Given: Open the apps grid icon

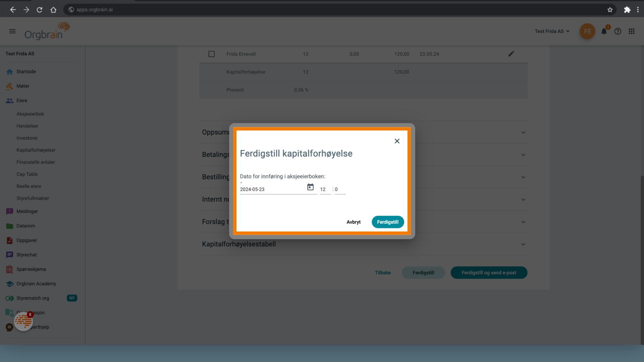Looking at the screenshot, I should (632, 31).
